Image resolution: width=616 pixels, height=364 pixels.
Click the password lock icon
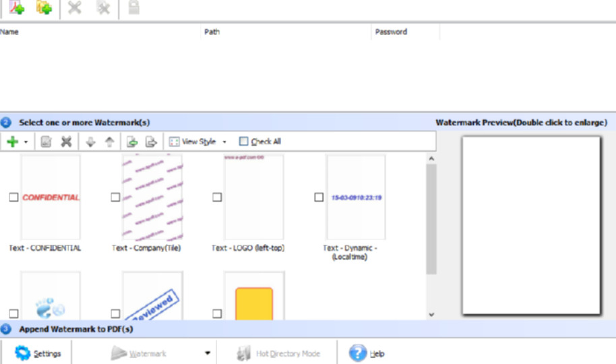tap(133, 7)
